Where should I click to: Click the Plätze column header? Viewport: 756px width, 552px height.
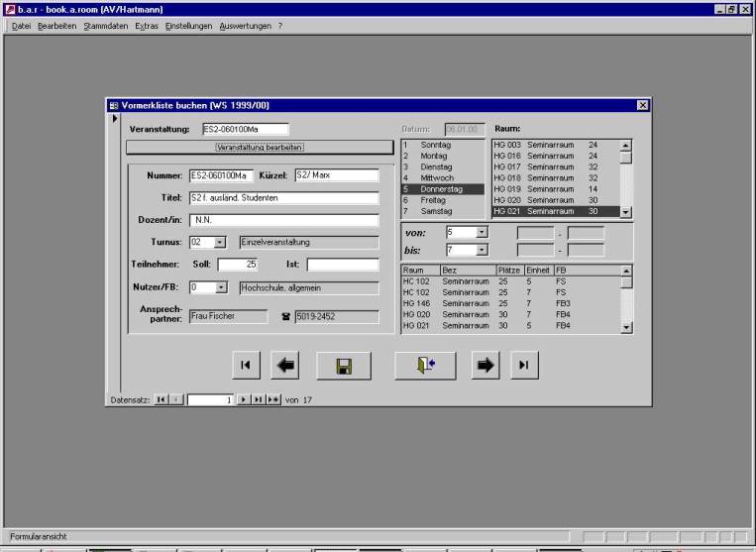510,270
